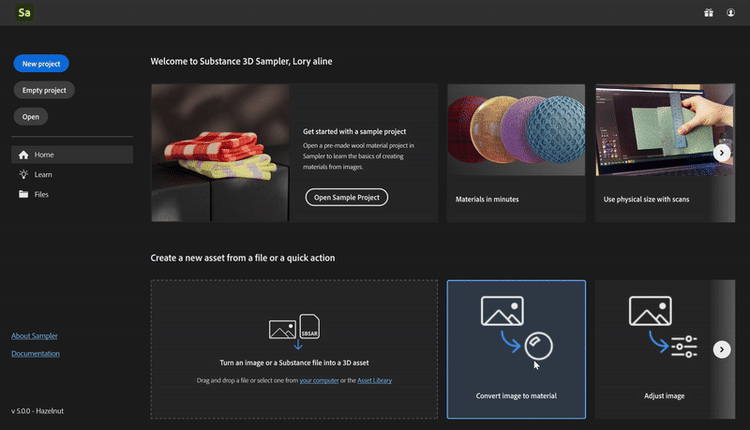The width and height of the screenshot is (750, 430).
Task: Click the Home house icon in sidebar
Action: [23, 154]
